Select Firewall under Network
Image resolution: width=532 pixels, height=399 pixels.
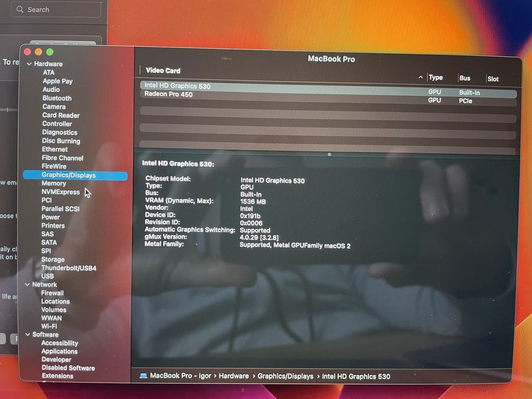pyautogui.click(x=52, y=293)
